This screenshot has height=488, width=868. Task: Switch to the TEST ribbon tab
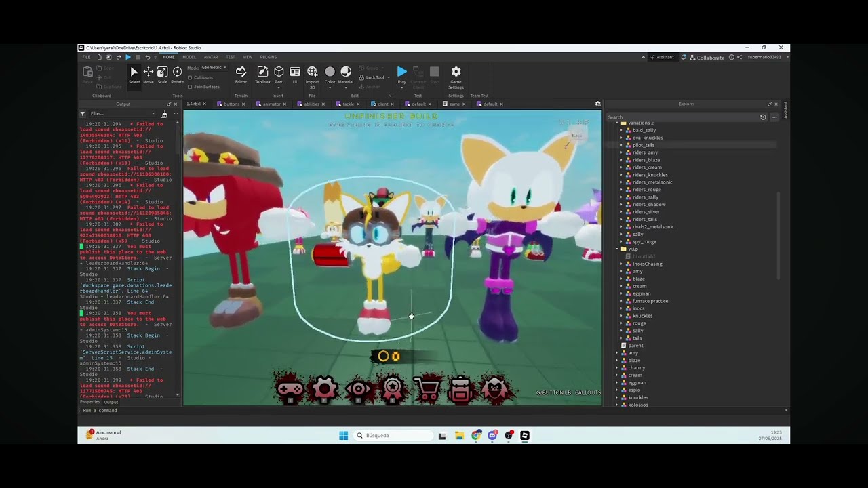[231, 57]
